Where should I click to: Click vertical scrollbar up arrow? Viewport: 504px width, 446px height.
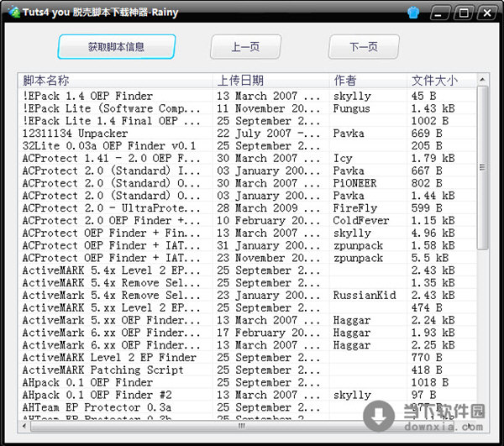click(x=482, y=80)
